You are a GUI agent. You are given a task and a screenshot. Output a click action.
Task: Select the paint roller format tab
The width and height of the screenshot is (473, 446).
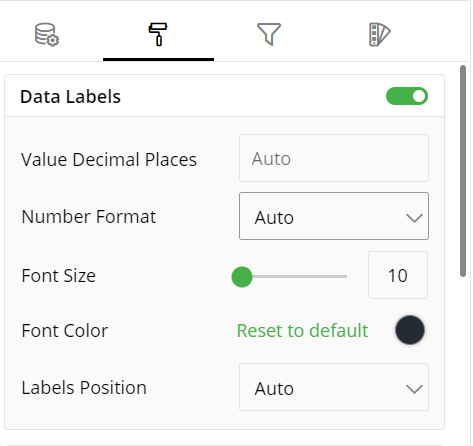click(158, 34)
